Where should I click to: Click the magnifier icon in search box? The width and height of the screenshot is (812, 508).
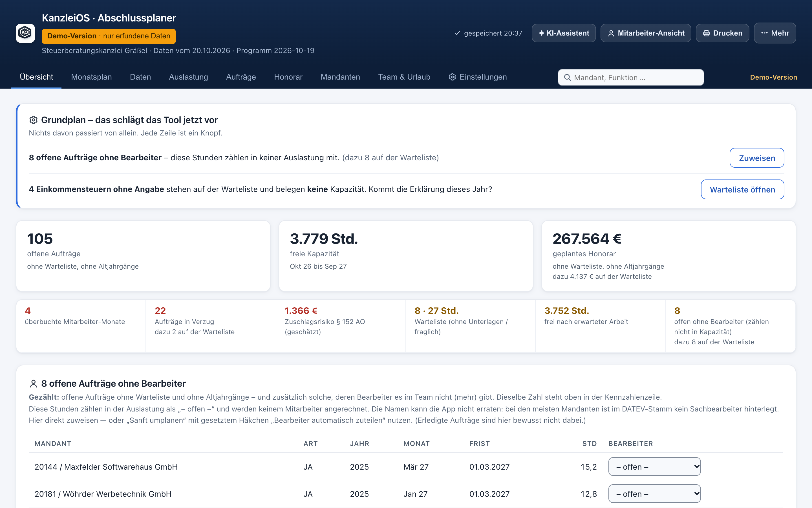click(567, 78)
